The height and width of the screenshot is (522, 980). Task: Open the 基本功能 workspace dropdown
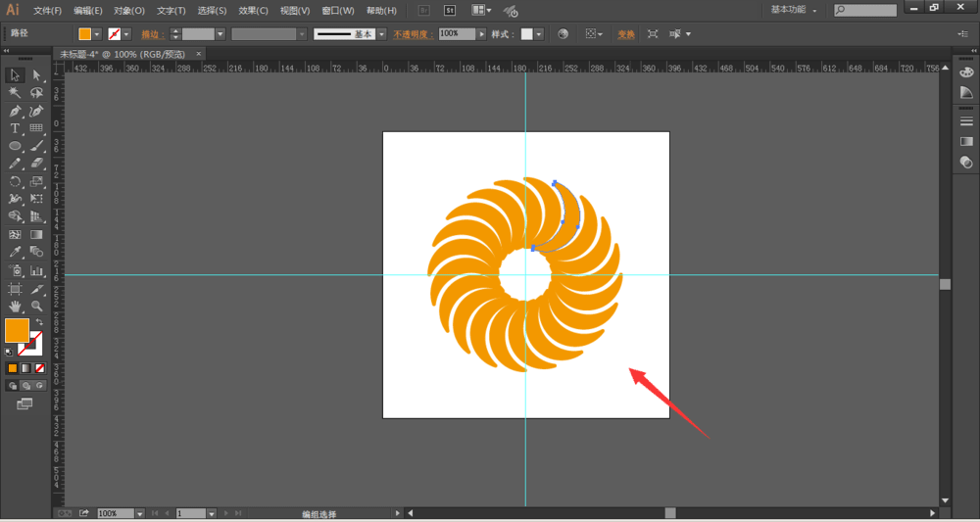tap(794, 10)
